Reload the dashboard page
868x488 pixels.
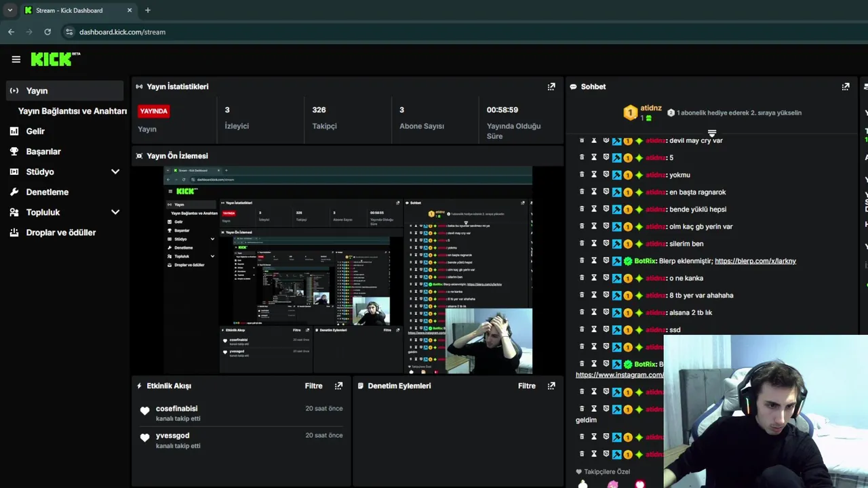47,32
